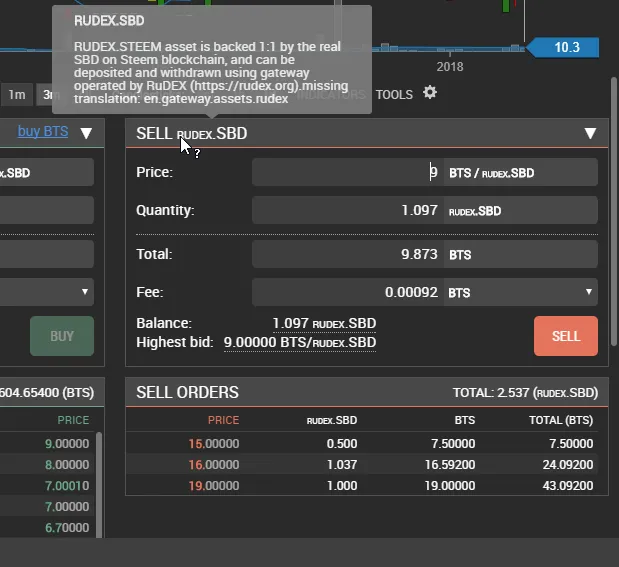This screenshot has width=619, height=567.
Task: Select buy order priced 7.00010
Action: tap(67, 485)
